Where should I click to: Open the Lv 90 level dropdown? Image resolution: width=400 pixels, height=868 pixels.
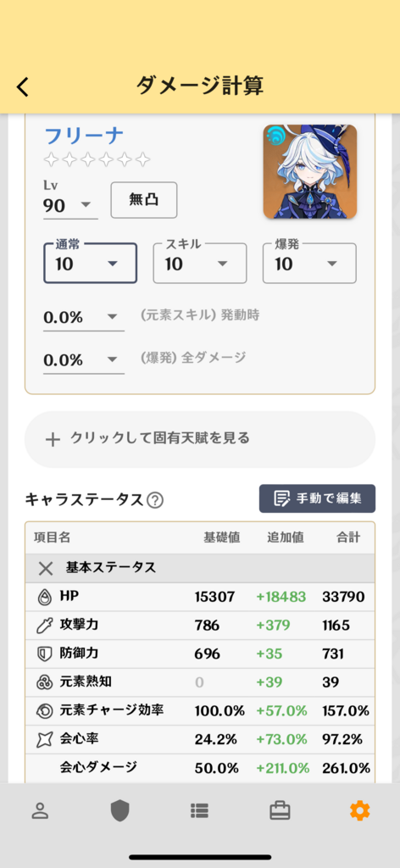pos(70,205)
